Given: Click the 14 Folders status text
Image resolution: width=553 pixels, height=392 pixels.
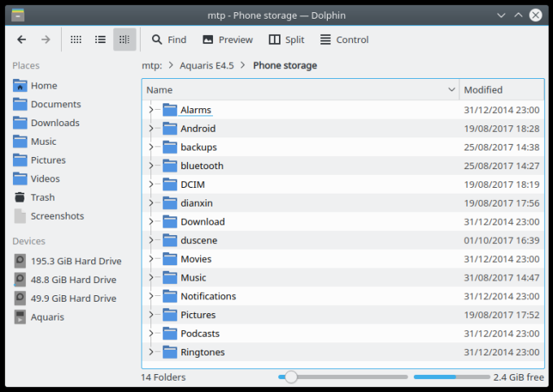Looking at the screenshot, I should tap(163, 377).
